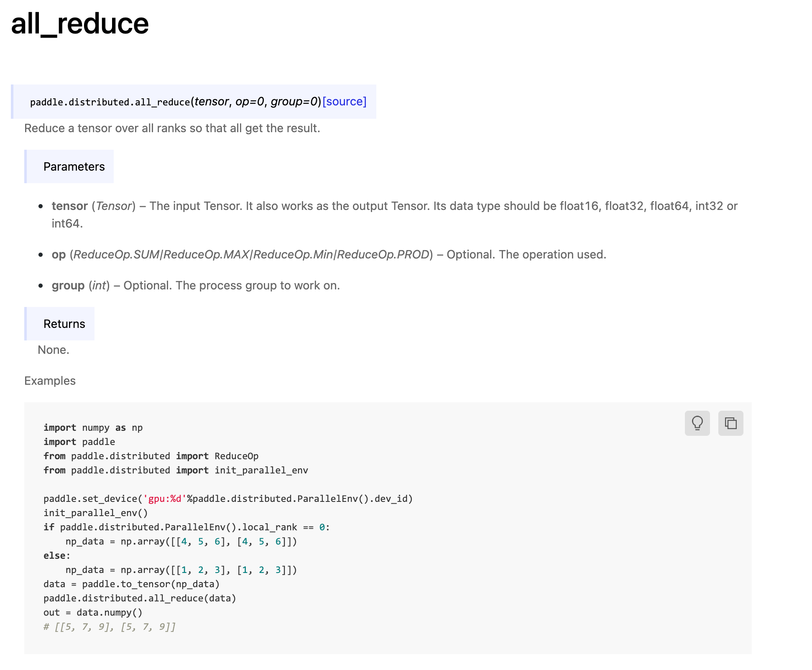Open the [source] link
The image size is (812, 670).
point(344,102)
